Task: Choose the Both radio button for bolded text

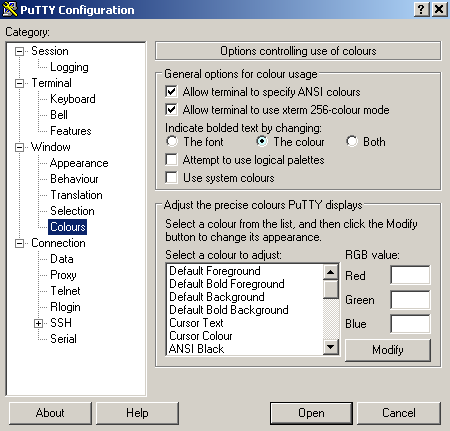Action: (x=352, y=141)
